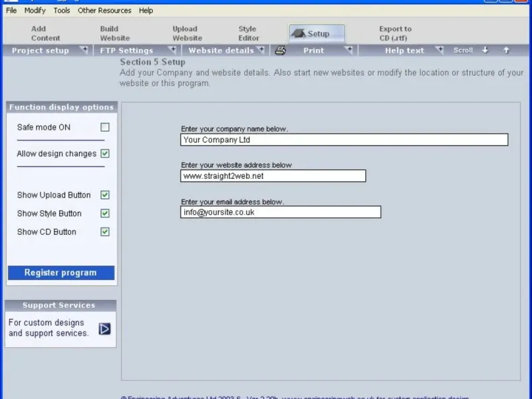Switch to the Add Content section
Viewport: 532px width, 399px height.
pos(45,33)
